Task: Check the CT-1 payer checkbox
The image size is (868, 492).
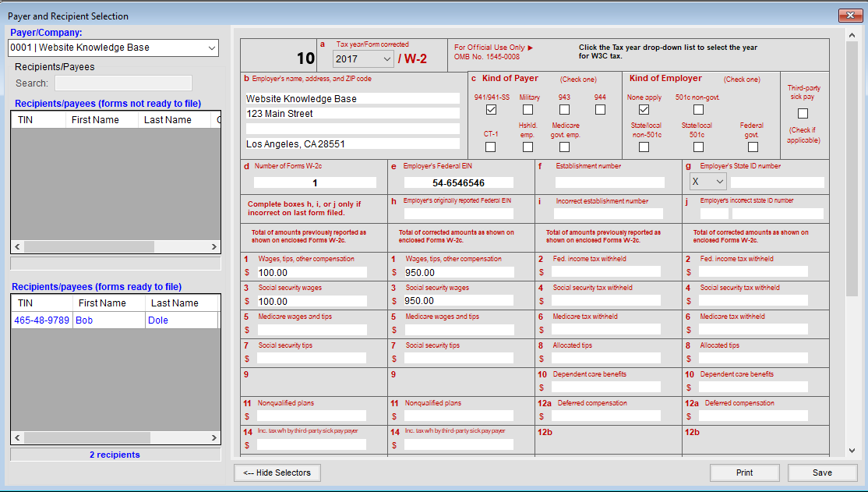Action: pyautogui.click(x=490, y=147)
